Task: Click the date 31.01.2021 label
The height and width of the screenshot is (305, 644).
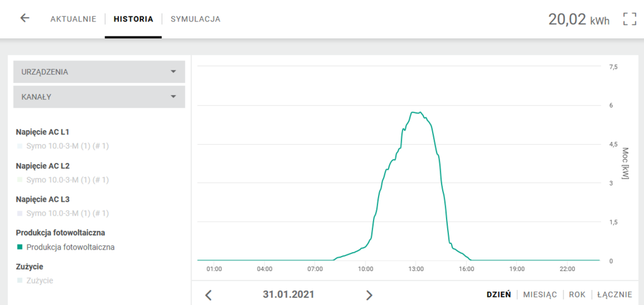Action: (289, 294)
